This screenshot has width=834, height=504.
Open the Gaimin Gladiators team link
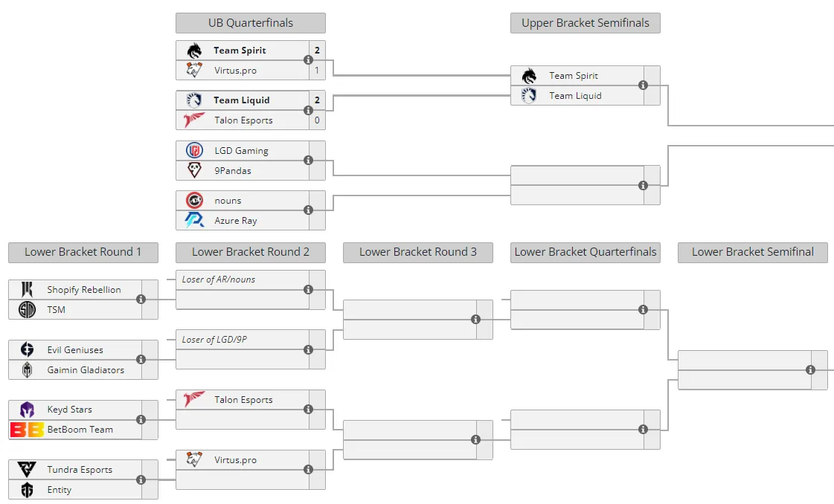(86, 370)
